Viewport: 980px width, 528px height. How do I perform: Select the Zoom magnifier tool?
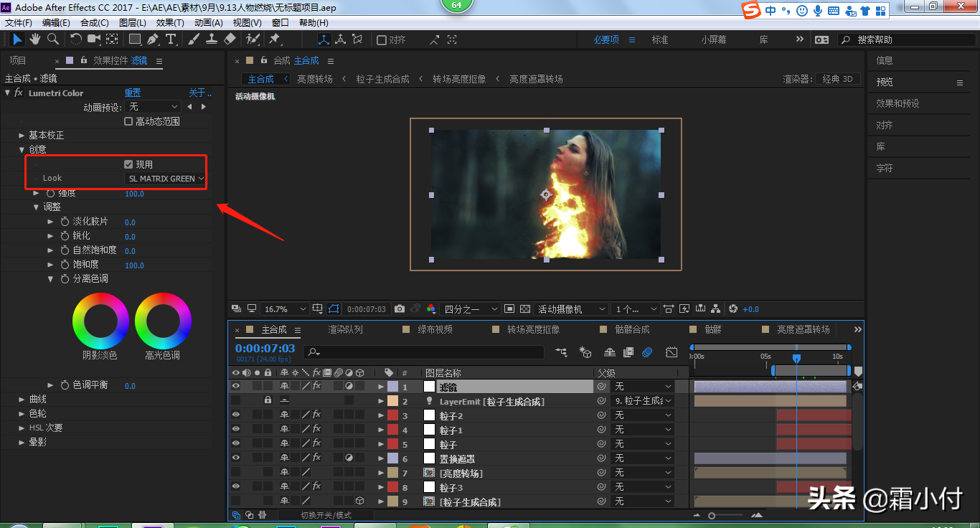(52, 39)
